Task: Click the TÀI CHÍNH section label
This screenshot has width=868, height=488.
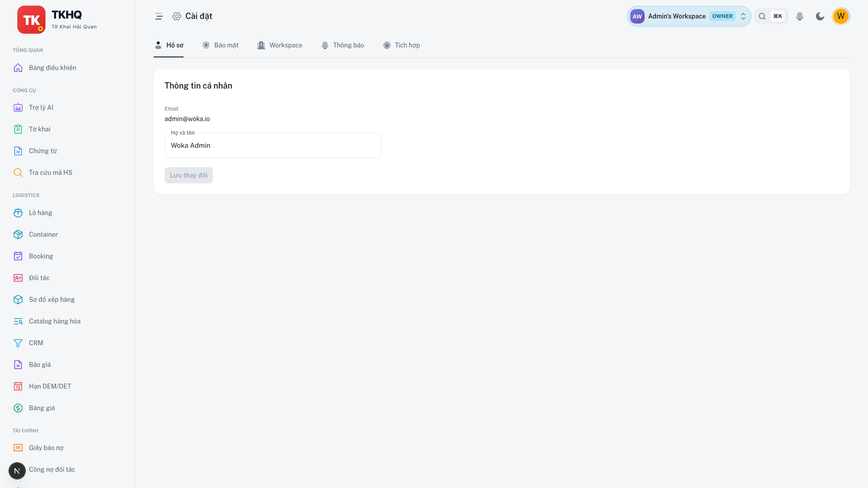Action: 25,431
